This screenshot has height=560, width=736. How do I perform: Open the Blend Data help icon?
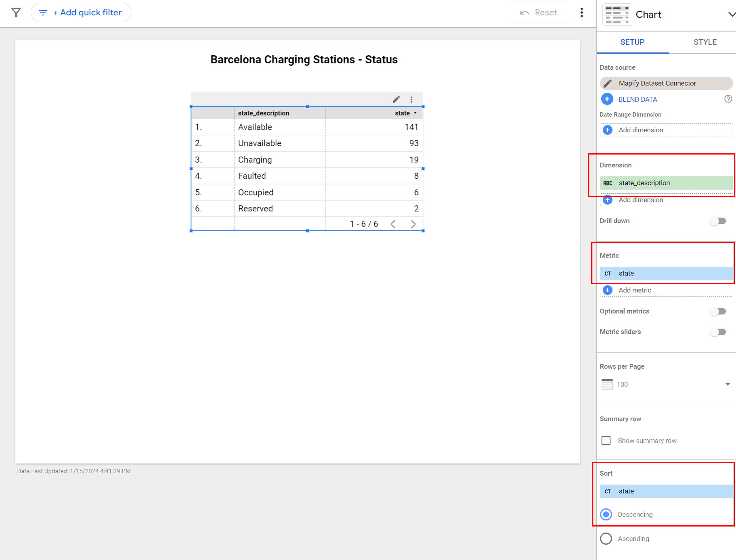[728, 99]
